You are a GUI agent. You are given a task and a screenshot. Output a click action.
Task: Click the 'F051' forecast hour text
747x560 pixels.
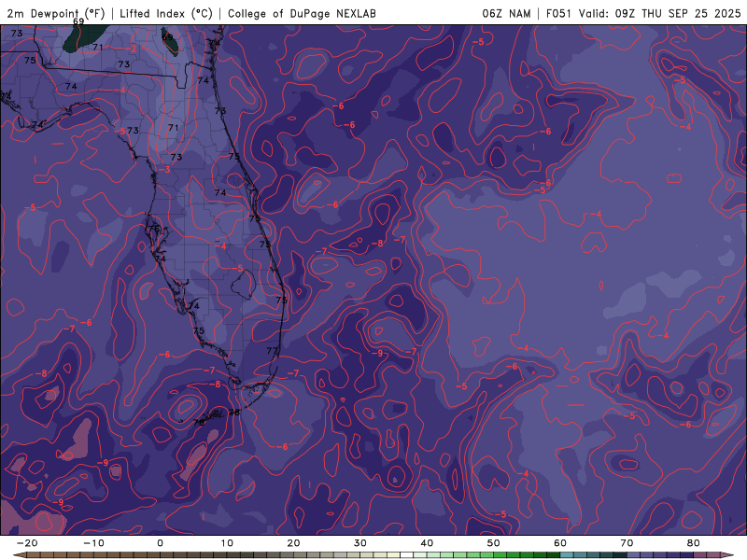pyautogui.click(x=558, y=13)
